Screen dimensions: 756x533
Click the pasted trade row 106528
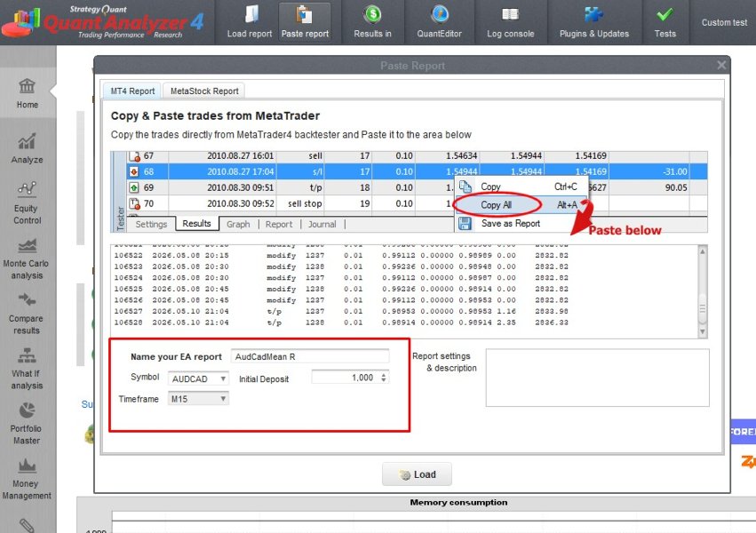click(x=341, y=322)
